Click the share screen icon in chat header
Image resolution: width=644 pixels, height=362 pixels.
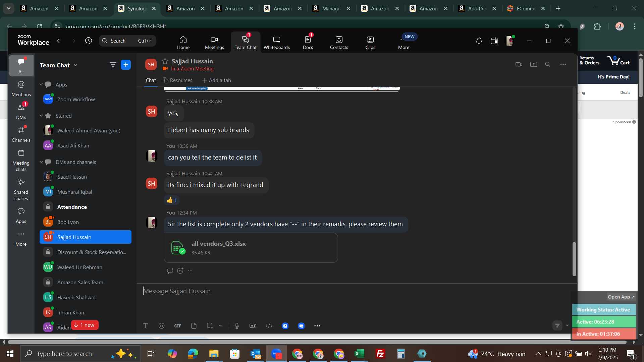(x=534, y=64)
